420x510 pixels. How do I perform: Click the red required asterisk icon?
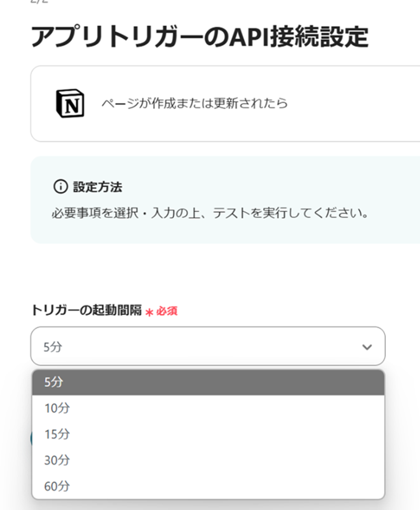149,312
